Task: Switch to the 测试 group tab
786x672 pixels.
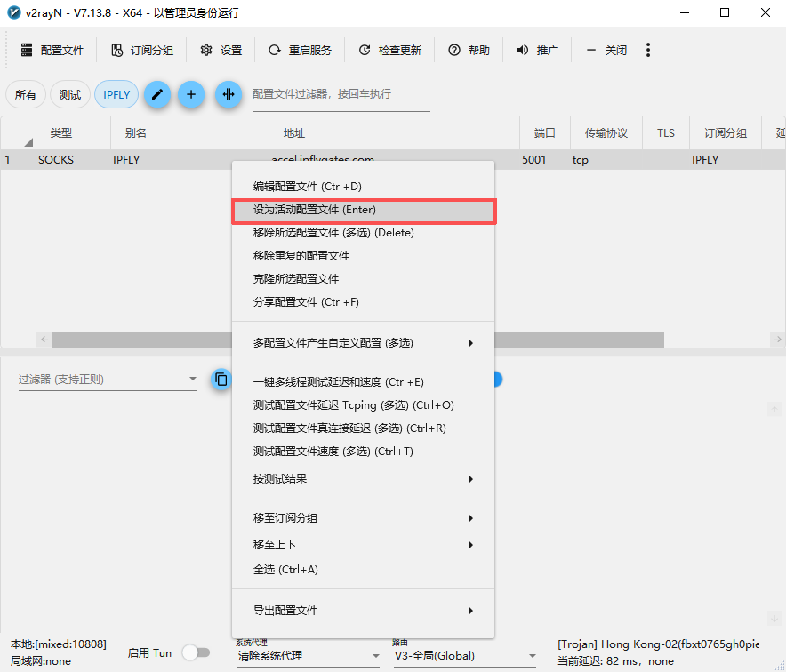Action: click(x=70, y=94)
